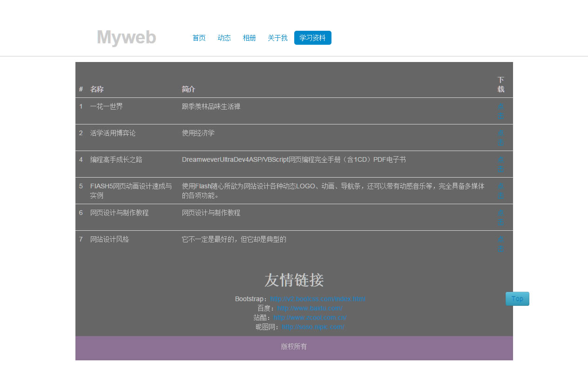Click the 点击 link for FlASH5网页动画设计 row
588x365 pixels.
click(x=501, y=191)
